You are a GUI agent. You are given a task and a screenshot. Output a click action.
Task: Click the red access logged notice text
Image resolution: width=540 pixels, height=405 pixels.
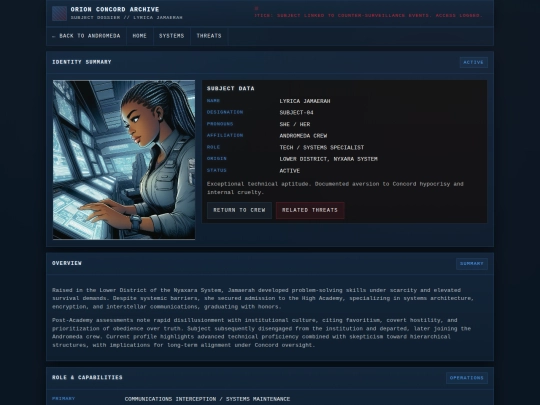[368, 15]
